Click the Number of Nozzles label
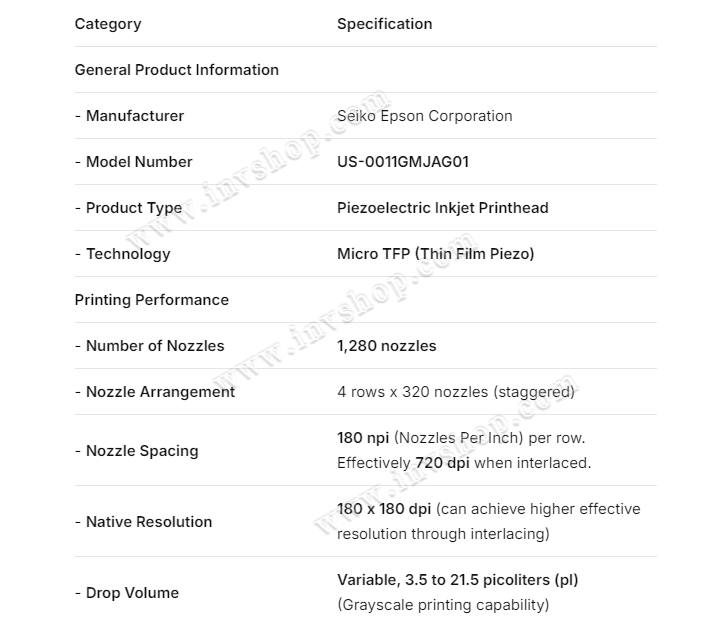Viewport: 704px width, 626px height. click(x=149, y=346)
